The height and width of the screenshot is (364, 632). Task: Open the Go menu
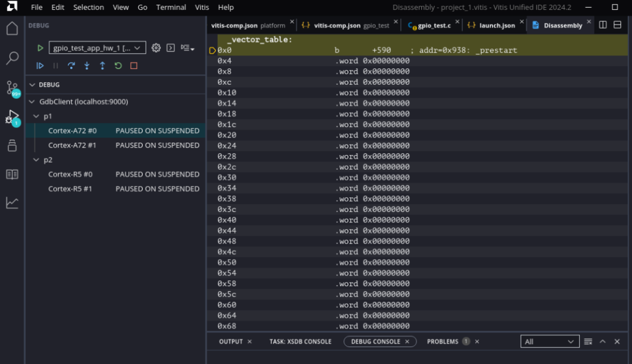[x=142, y=7]
